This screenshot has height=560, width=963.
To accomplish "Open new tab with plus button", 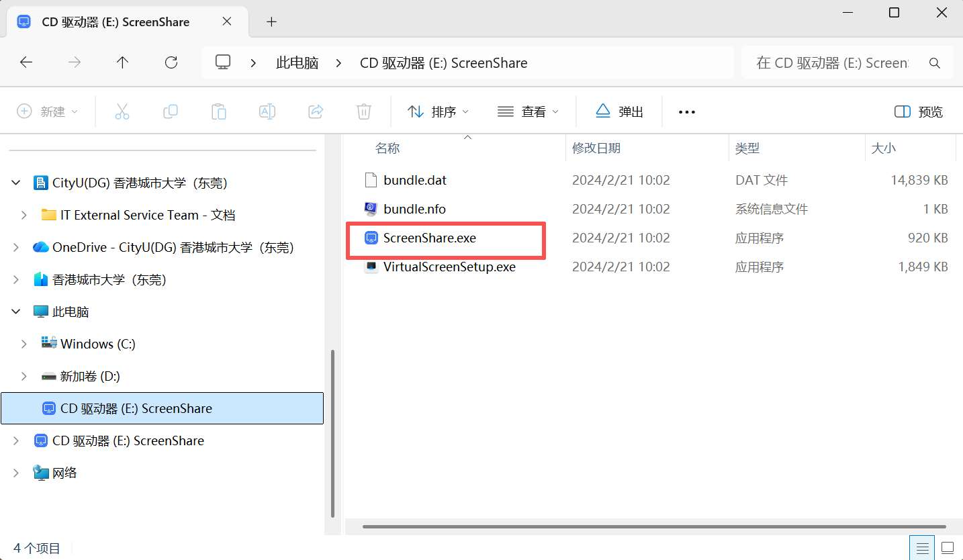I will [x=271, y=21].
